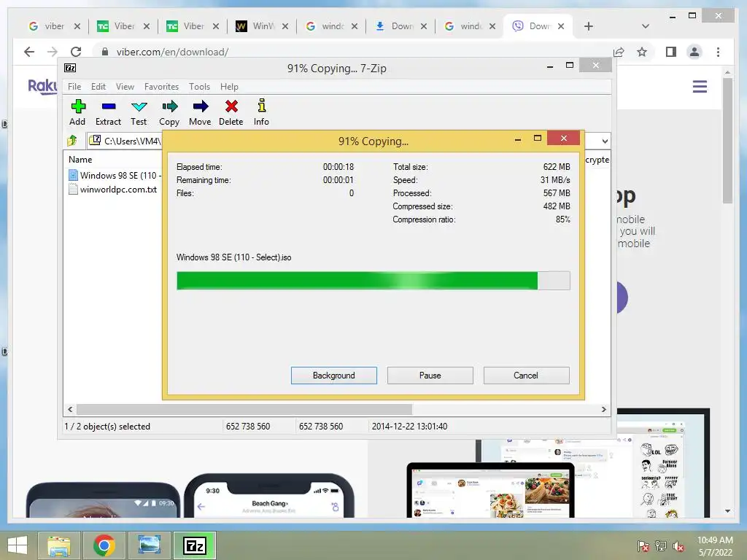Bookmark this page with the star icon
Viewport: 747px width, 560px height.
642,52
